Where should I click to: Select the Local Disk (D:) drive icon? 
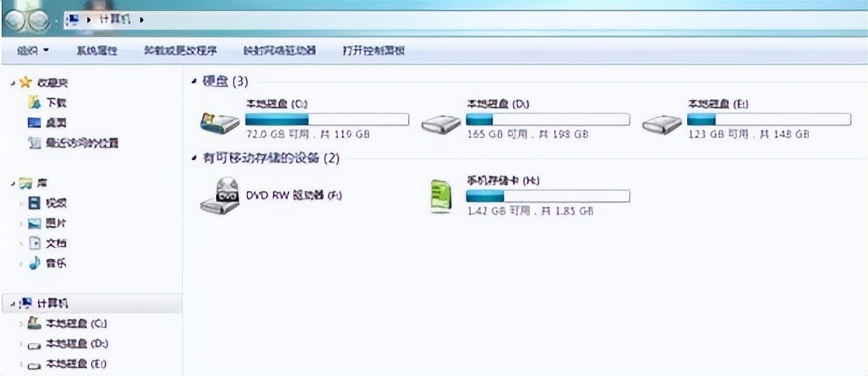click(x=441, y=124)
